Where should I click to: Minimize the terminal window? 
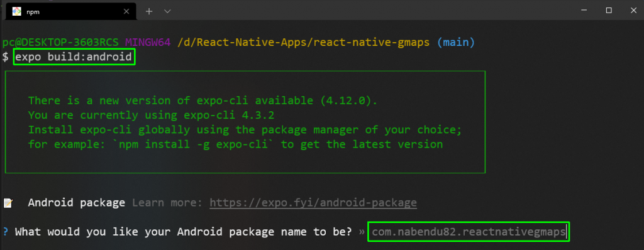tap(584, 11)
